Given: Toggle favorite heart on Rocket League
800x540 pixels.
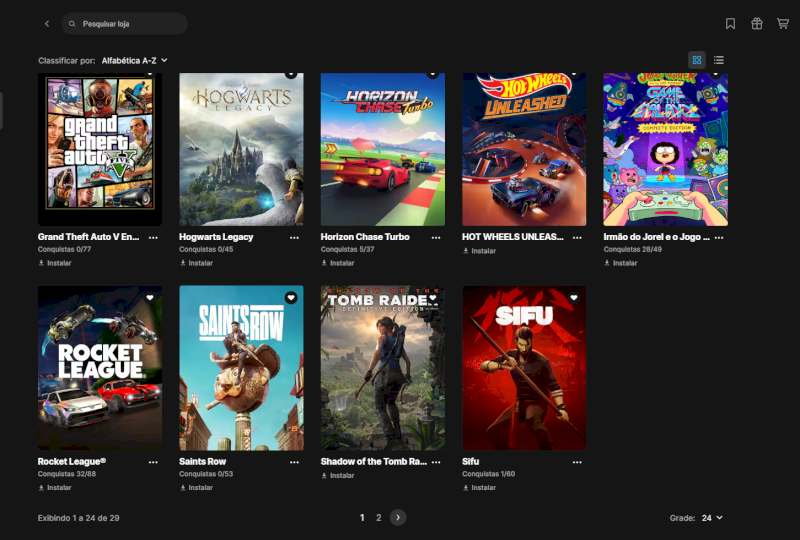Looking at the screenshot, I should (149, 298).
